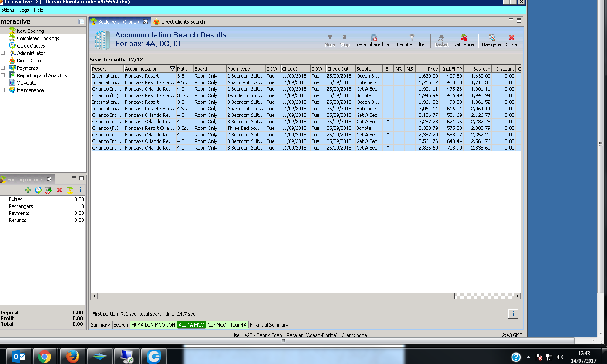Open the Help menu
607x364 pixels.
(38, 10)
